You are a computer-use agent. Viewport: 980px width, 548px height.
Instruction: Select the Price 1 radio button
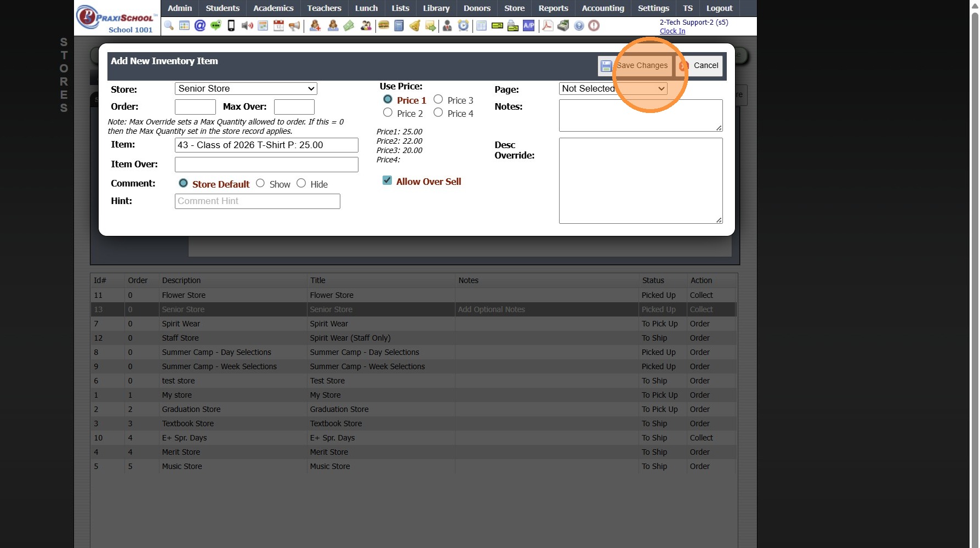click(388, 99)
